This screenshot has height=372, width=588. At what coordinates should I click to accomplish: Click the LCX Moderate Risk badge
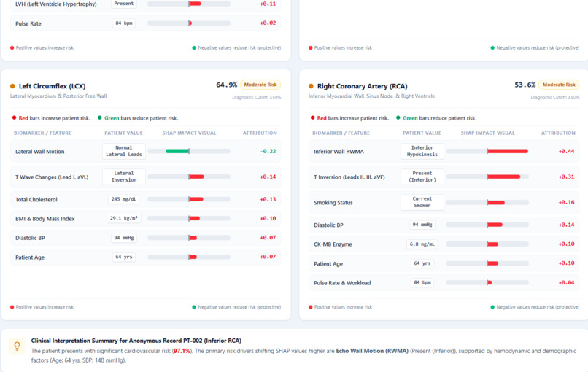click(x=260, y=85)
